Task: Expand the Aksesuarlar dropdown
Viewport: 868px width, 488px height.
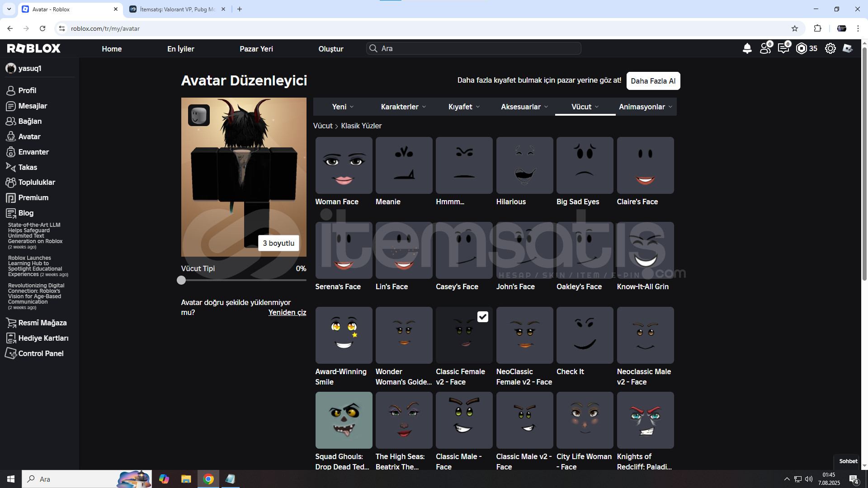Action: point(524,107)
